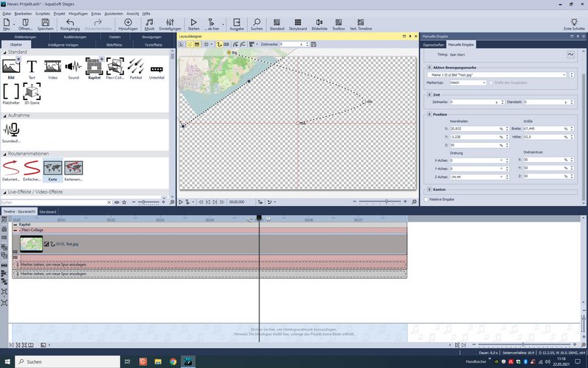Image resolution: width=588 pixels, height=368 pixels.
Task: Open Erste Schritte lightbulb icon
Action: tap(574, 24)
